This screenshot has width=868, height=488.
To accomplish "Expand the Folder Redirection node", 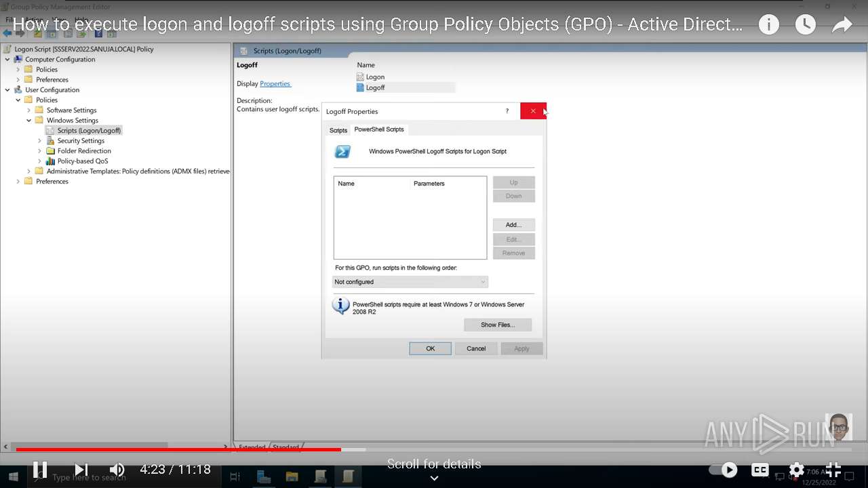I will tap(40, 150).
